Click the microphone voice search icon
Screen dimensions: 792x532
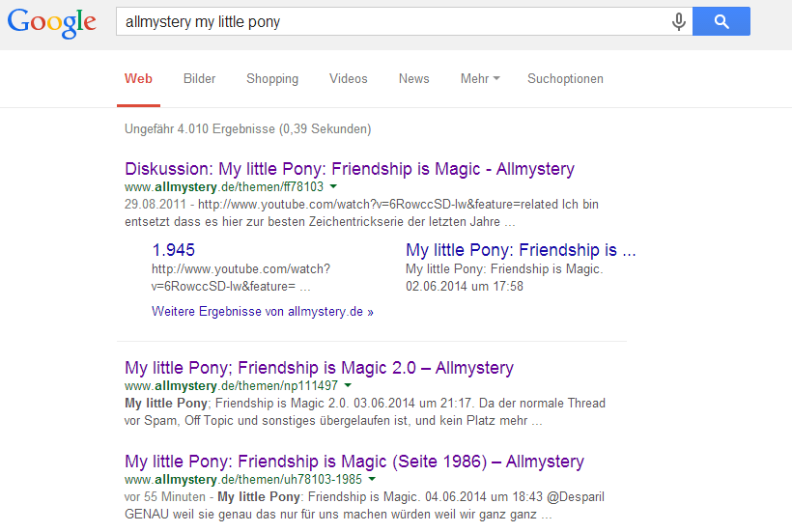click(x=679, y=21)
